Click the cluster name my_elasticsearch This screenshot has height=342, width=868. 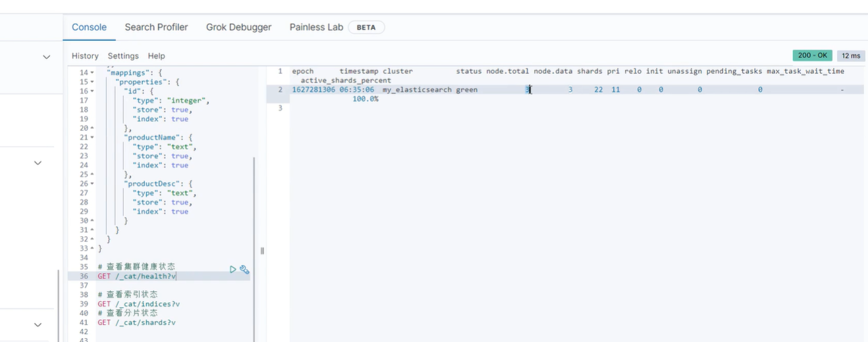pos(417,89)
